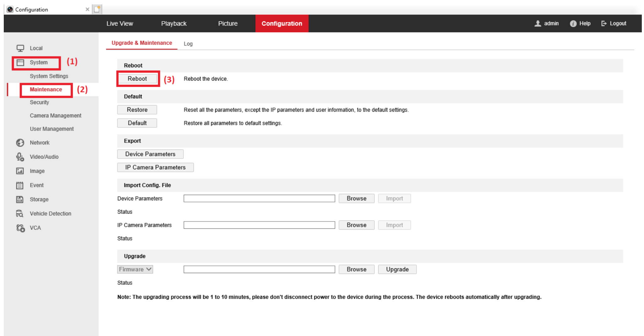Open Security in sidebar
The height and width of the screenshot is (336, 644).
pos(39,102)
